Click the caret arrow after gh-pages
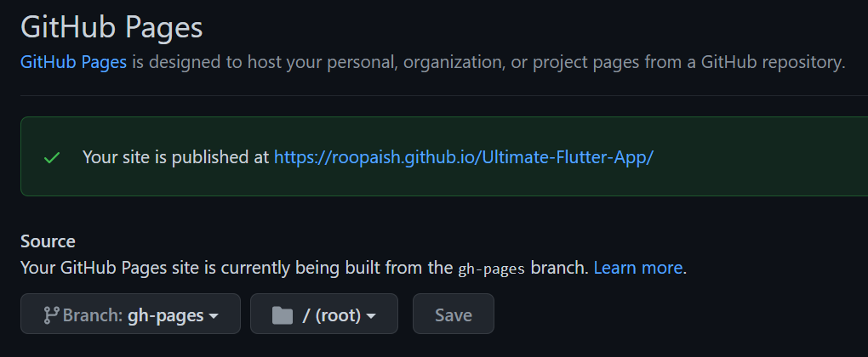Image resolution: width=868 pixels, height=357 pixels. pyautogui.click(x=214, y=316)
